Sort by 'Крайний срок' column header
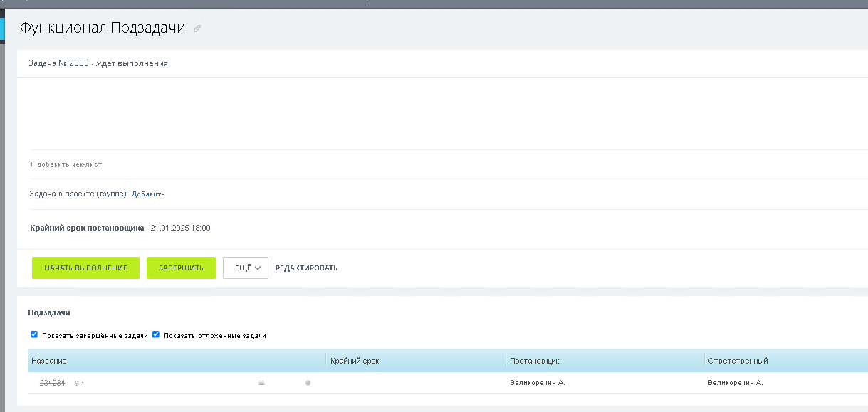This screenshot has height=412, width=868. tap(355, 361)
